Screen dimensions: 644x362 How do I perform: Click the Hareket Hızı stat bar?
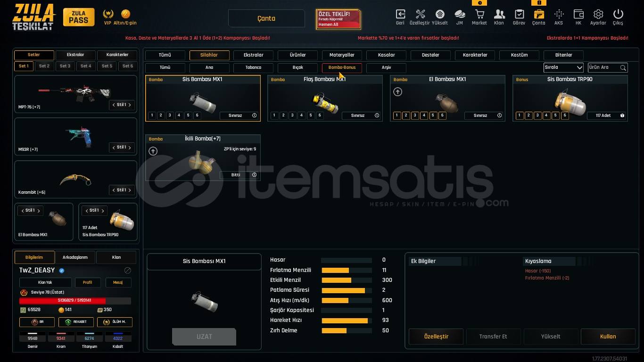347,321
